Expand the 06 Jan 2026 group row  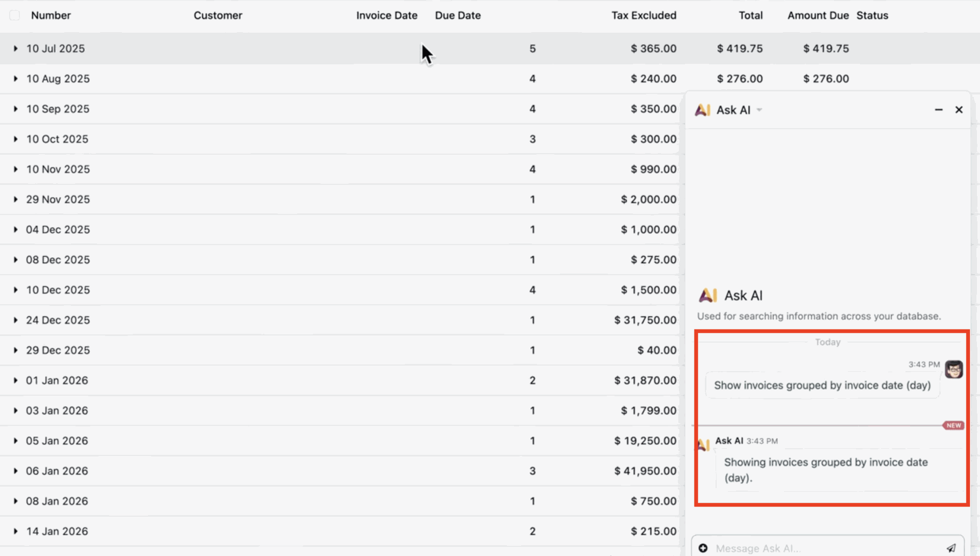click(15, 471)
